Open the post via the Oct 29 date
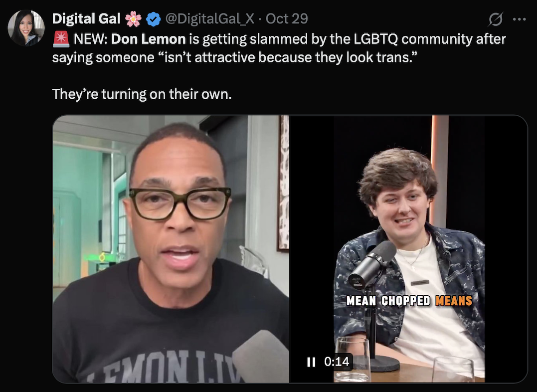 point(287,19)
